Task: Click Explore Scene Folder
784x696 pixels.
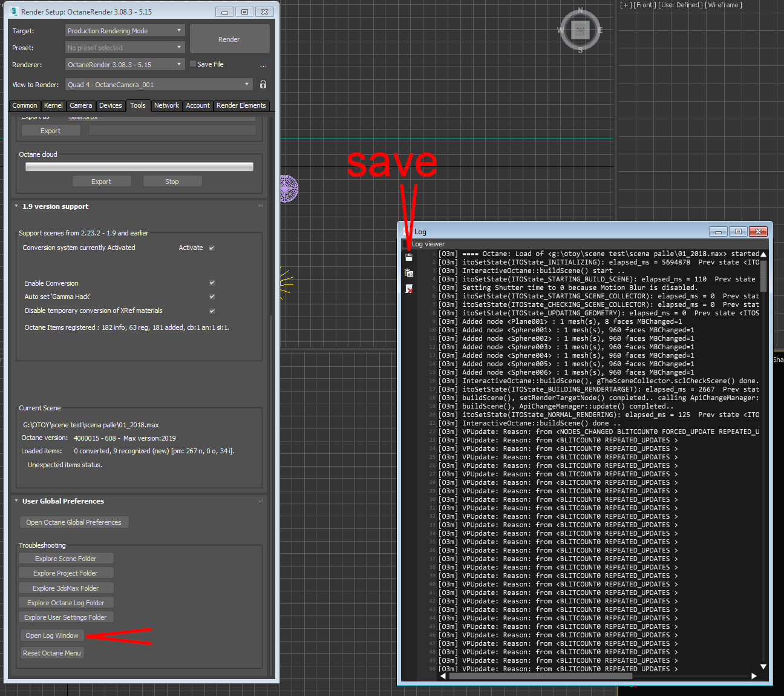Action: pyautogui.click(x=66, y=559)
